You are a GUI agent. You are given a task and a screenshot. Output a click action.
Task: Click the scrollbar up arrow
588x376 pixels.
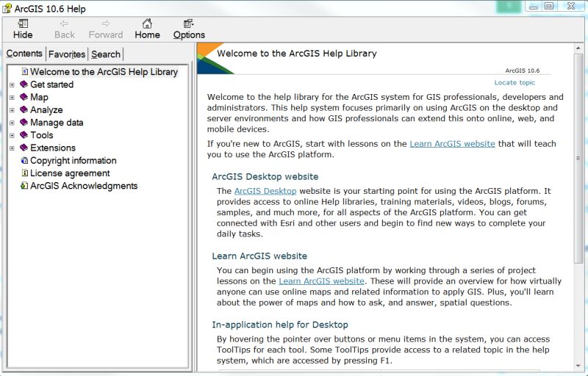coord(578,48)
